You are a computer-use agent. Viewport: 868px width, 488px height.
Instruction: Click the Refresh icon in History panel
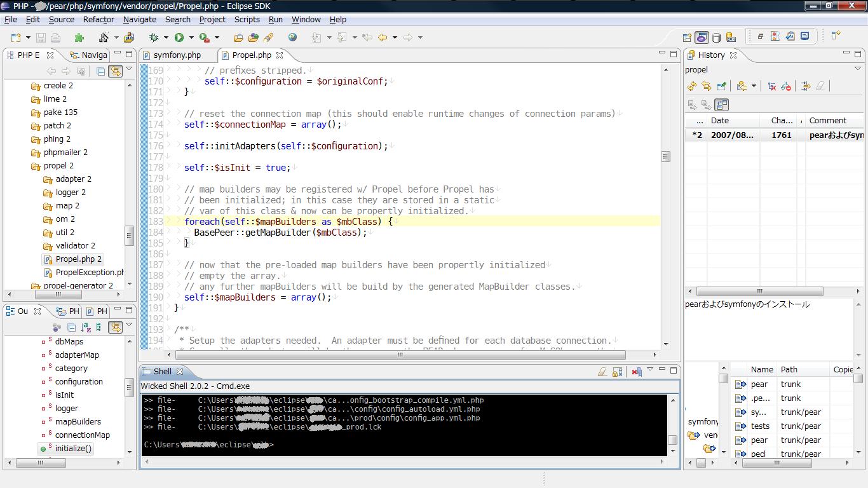(x=692, y=86)
